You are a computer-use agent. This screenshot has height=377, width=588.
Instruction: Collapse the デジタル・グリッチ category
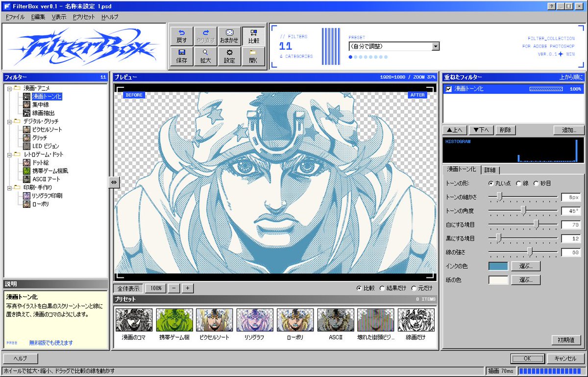(9, 121)
